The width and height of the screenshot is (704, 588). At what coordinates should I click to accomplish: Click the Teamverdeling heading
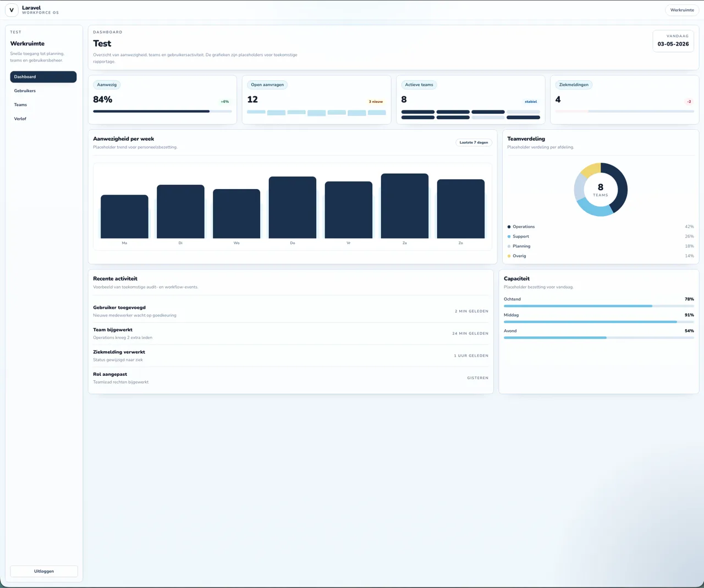coord(526,139)
